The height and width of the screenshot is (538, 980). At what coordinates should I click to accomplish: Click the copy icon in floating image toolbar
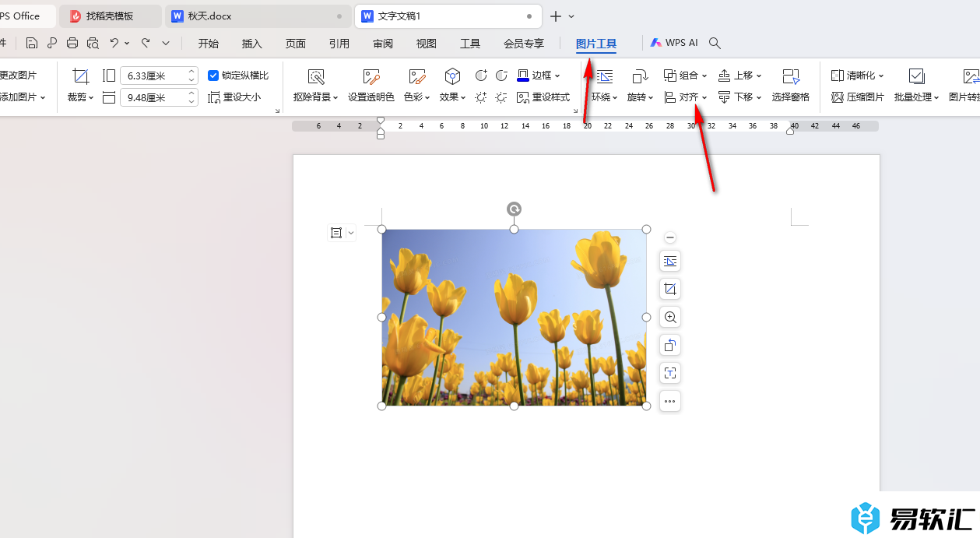670,345
